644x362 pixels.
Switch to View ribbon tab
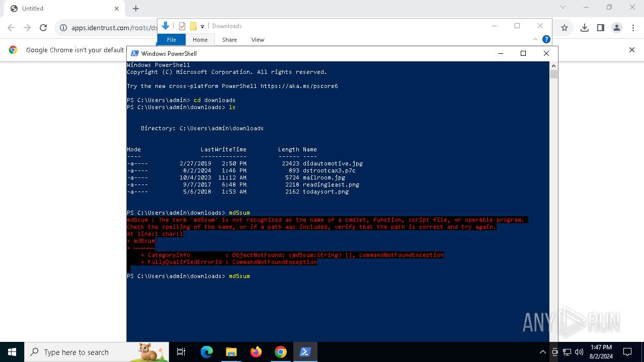tap(258, 40)
